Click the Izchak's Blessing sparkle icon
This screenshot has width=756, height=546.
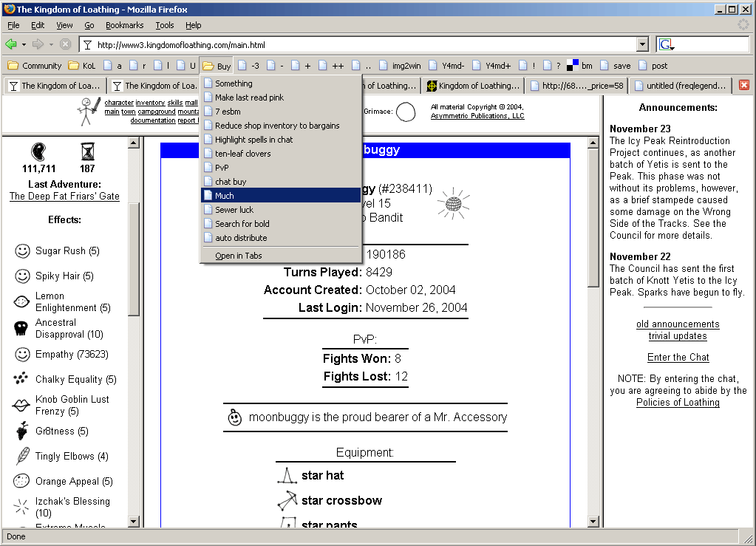click(21, 507)
